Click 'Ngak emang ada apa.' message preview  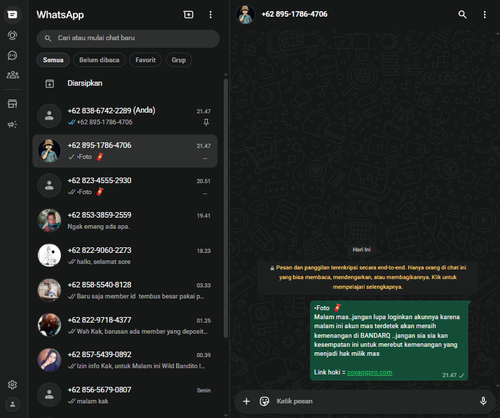(x=99, y=227)
